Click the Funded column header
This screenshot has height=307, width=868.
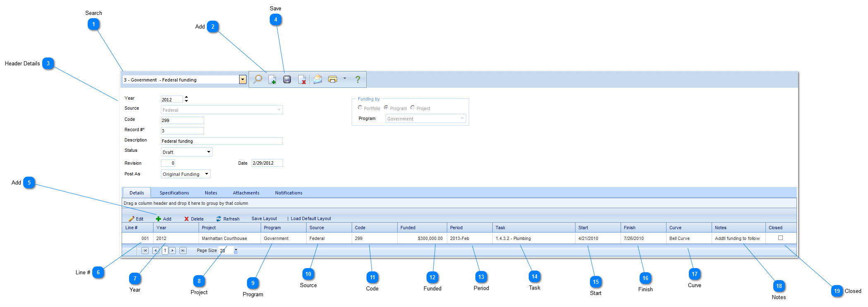click(x=422, y=228)
